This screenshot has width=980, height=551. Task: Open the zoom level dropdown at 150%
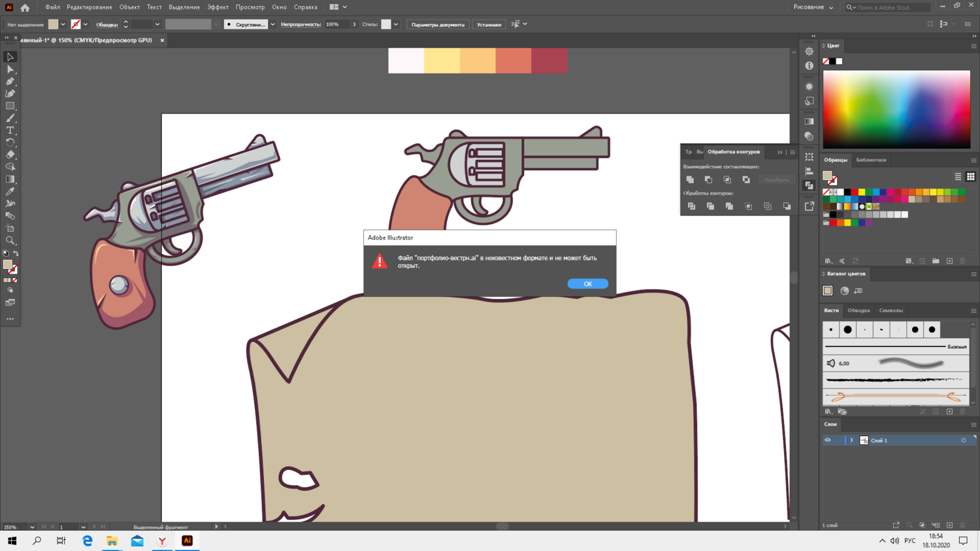point(32,527)
